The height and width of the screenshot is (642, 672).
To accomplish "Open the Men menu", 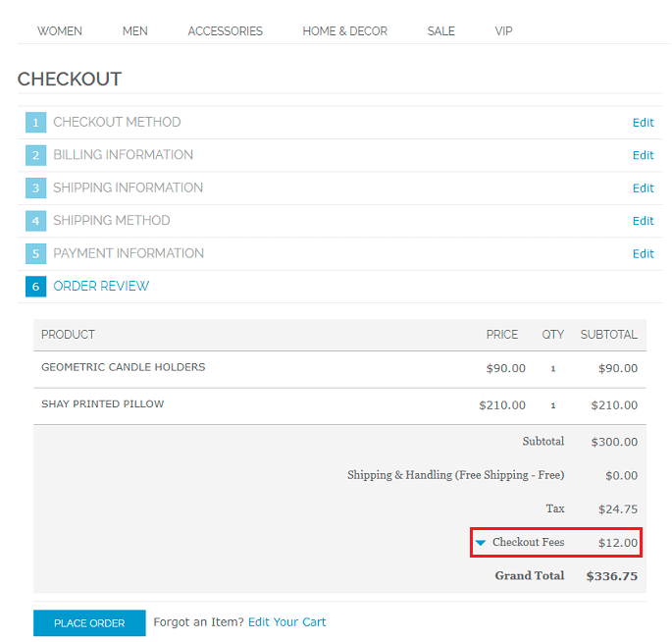I will pos(135,31).
